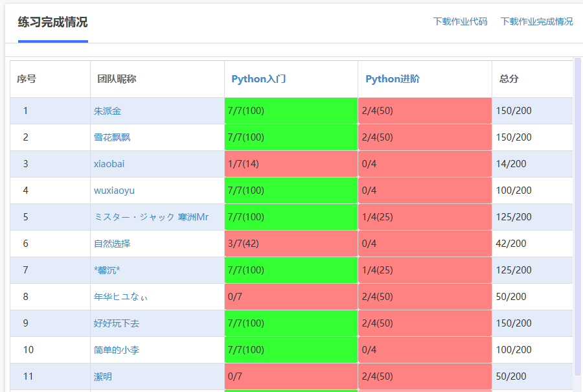Click the 下载作业完成情况 link

coord(536,21)
